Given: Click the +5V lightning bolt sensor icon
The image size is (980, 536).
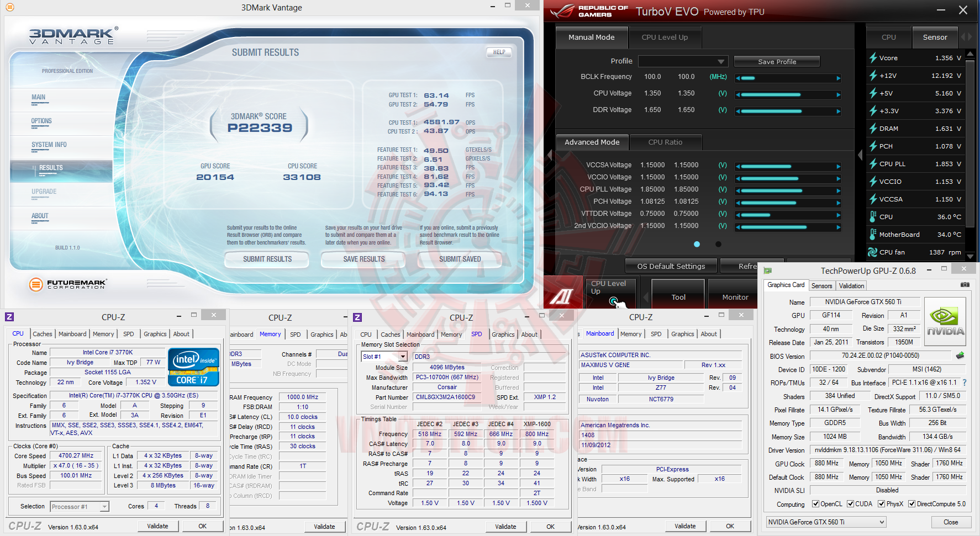Looking at the screenshot, I should point(873,93).
